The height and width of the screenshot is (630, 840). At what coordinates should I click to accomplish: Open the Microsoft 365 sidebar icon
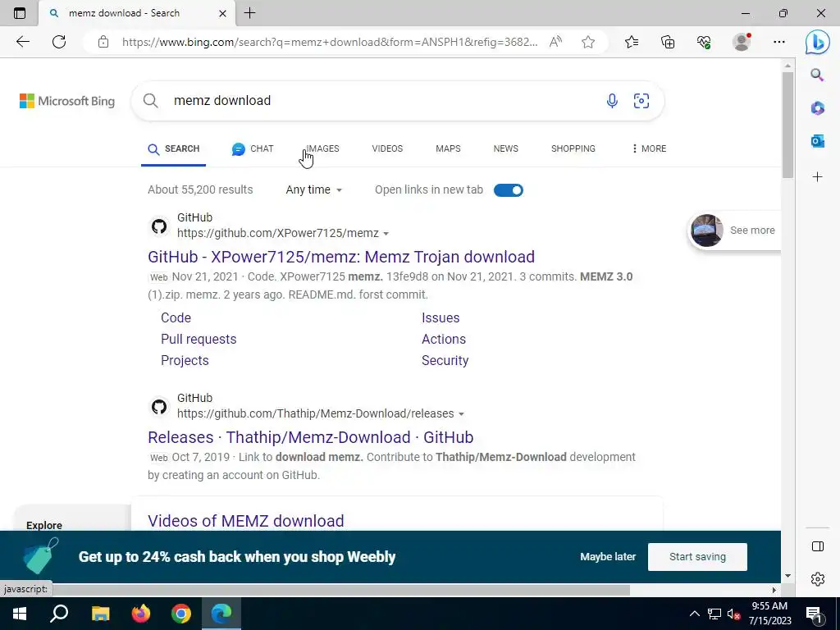[818, 108]
